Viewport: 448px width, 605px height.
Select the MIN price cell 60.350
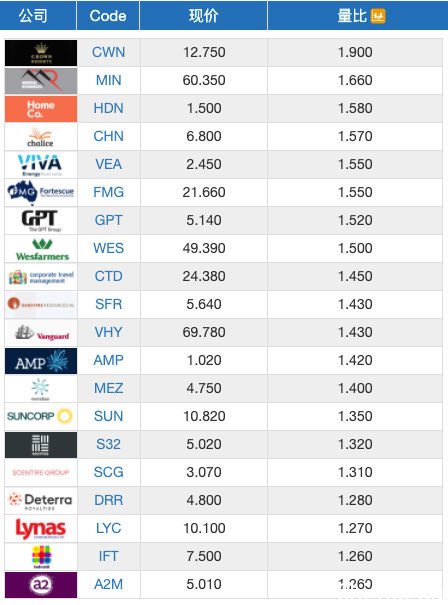[x=204, y=81]
